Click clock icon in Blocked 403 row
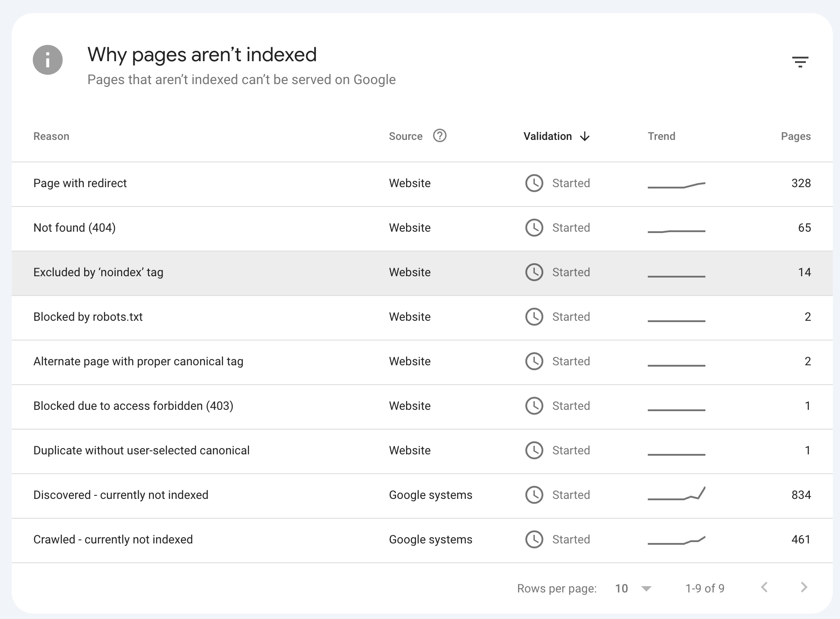Screen dimensions: 840x619 [534, 406]
